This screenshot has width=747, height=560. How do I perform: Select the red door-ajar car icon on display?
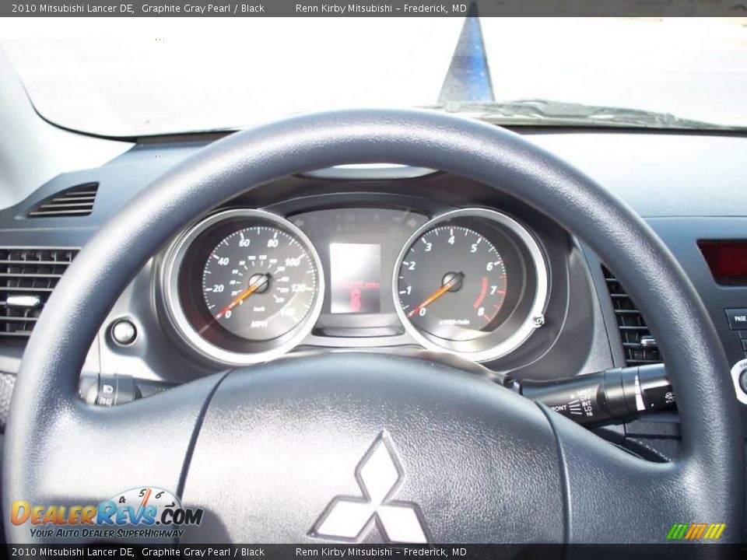point(356,300)
